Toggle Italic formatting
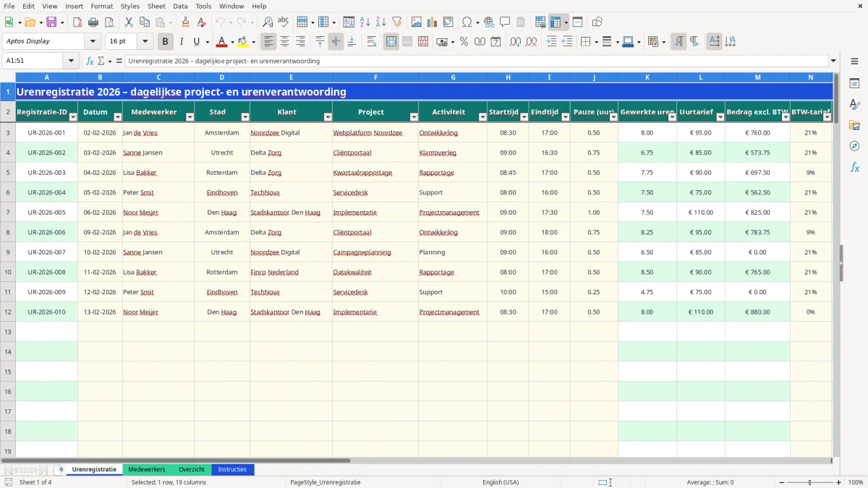Screen dimensions: 868x488 click(182, 42)
